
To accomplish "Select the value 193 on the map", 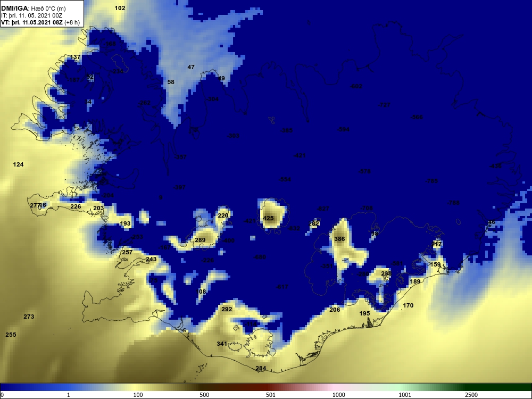I will pyautogui.click(x=125, y=223).
